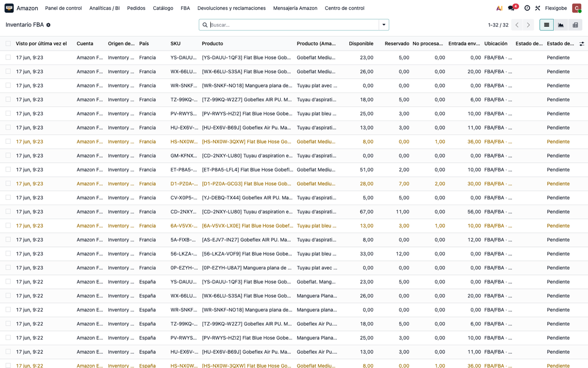Go to previous page of records

[x=517, y=25]
